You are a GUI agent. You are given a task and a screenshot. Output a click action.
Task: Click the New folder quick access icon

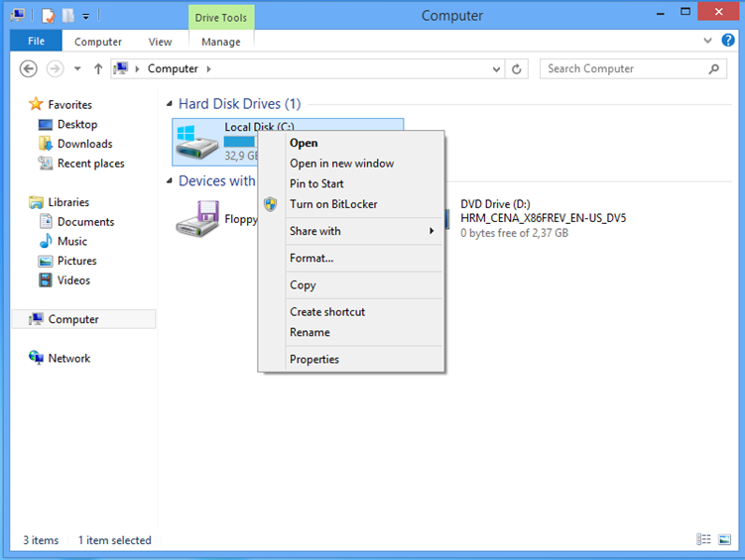tap(67, 16)
